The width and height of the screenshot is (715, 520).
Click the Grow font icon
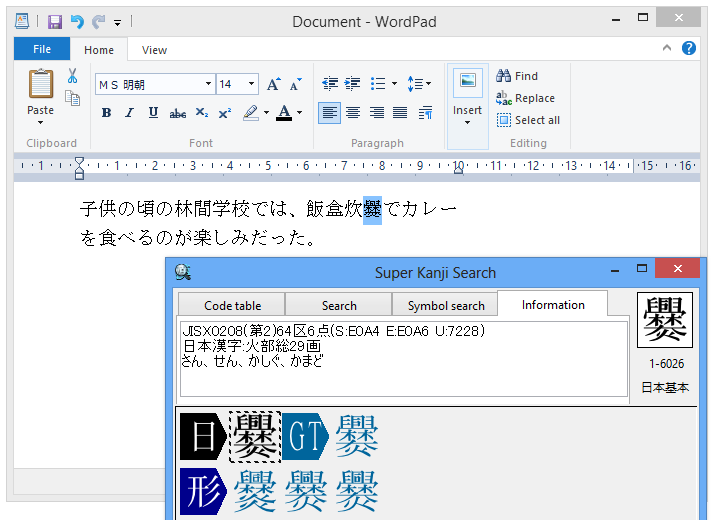pos(273,84)
